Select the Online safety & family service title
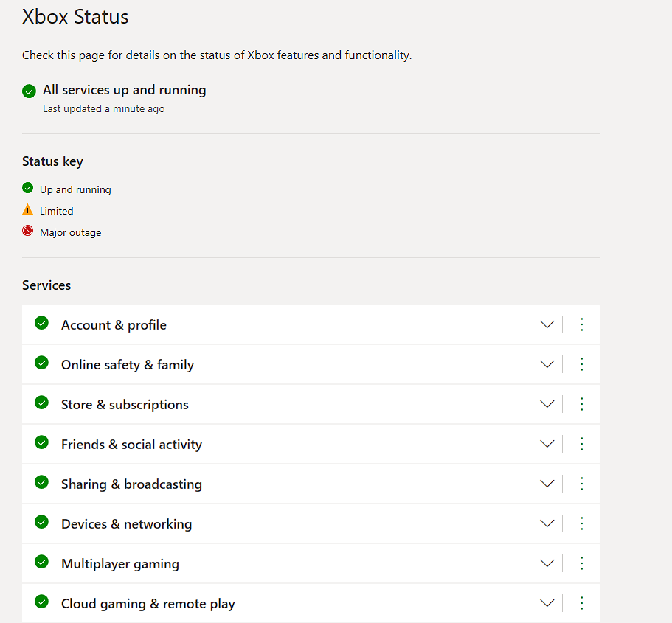Image resolution: width=672 pixels, height=623 pixels. point(128,365)
